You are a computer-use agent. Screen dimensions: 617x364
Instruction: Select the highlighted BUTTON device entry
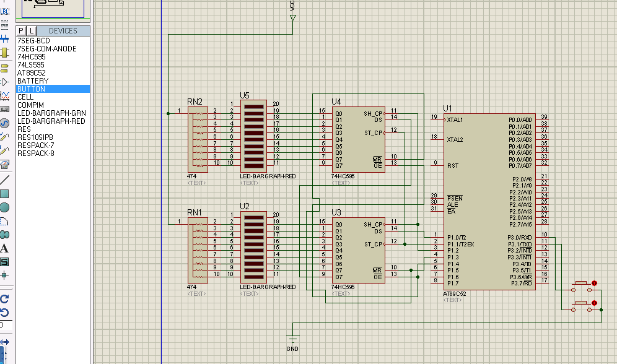pos(53,89)
